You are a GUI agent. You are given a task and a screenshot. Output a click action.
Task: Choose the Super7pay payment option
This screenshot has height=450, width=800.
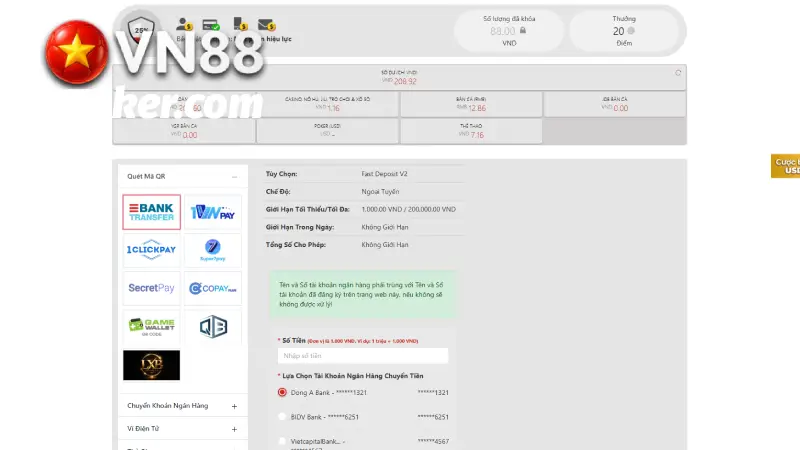click(213, 250)
